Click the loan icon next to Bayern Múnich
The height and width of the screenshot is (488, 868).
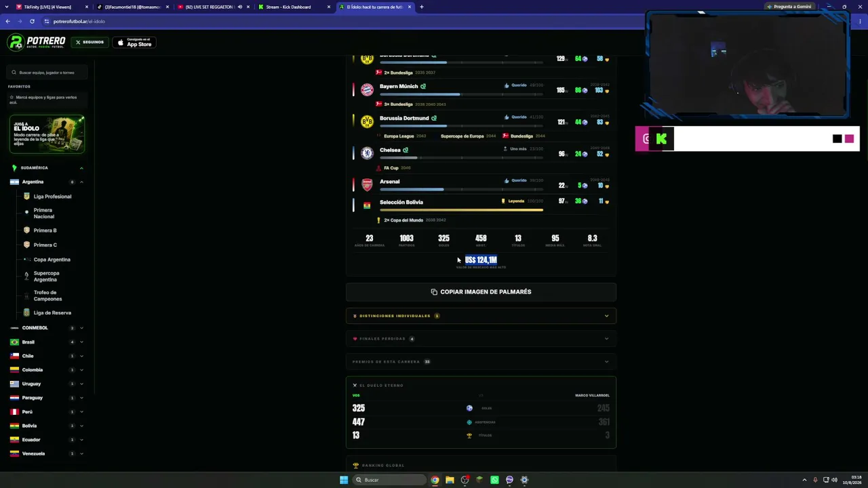423,87
